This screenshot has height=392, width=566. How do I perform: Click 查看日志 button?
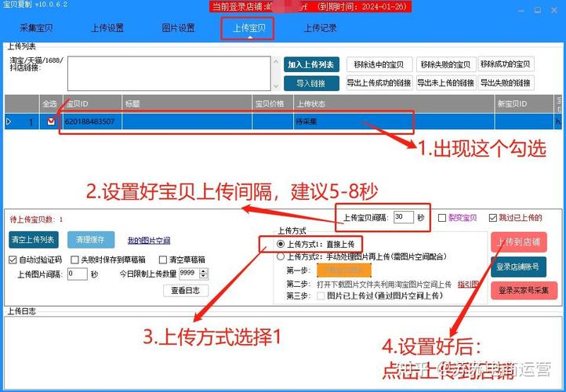pyautogui.click(x=186, y=291)
